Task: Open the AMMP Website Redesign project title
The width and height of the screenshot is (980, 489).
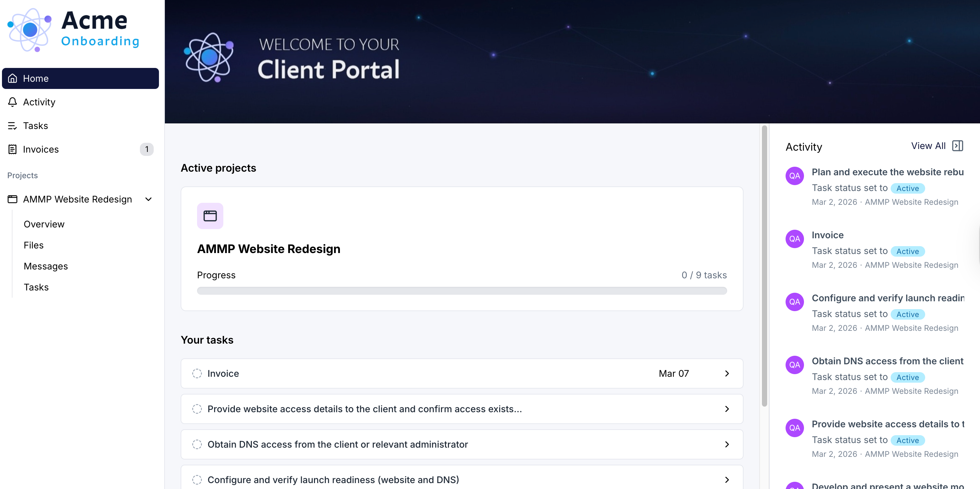Action: point(269,249)
